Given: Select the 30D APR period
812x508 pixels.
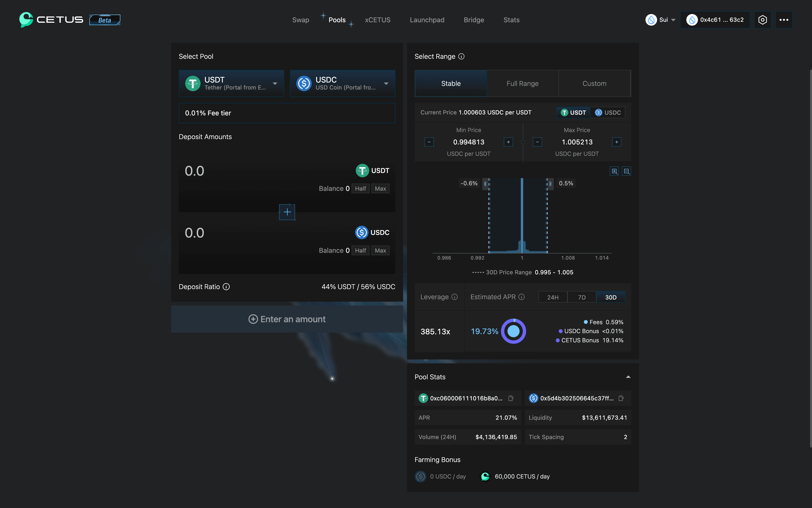Looking at the screenshot, I should pos(611,297).
